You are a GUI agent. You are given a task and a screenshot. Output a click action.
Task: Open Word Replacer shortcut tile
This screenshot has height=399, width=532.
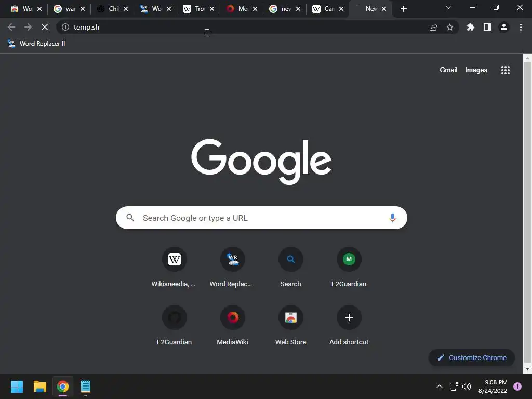tap(232, 268)
